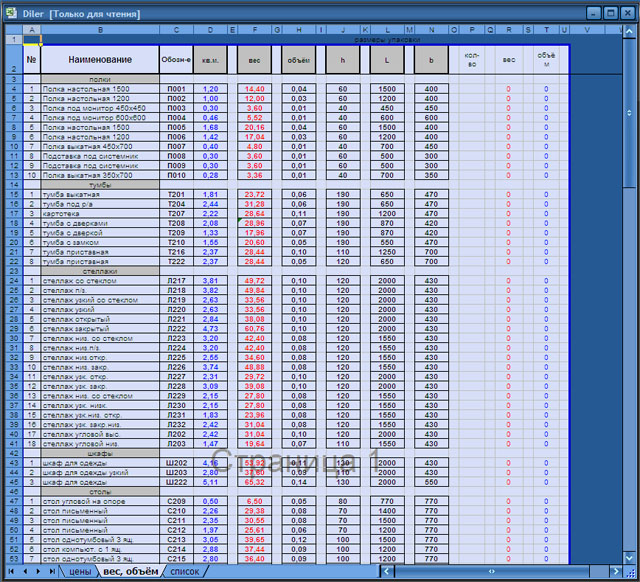Click the 'кв.м.' header button
Viewport: 640px width, 582px height.
point(210,60)
